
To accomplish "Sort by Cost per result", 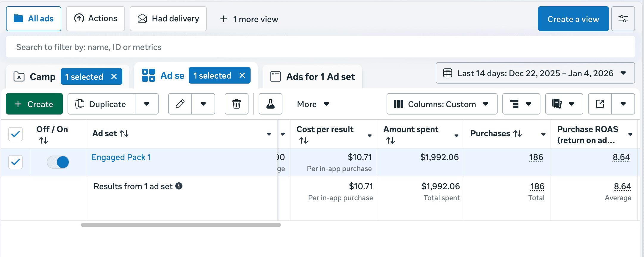I will pyautogui.click(x=304, y=140).
